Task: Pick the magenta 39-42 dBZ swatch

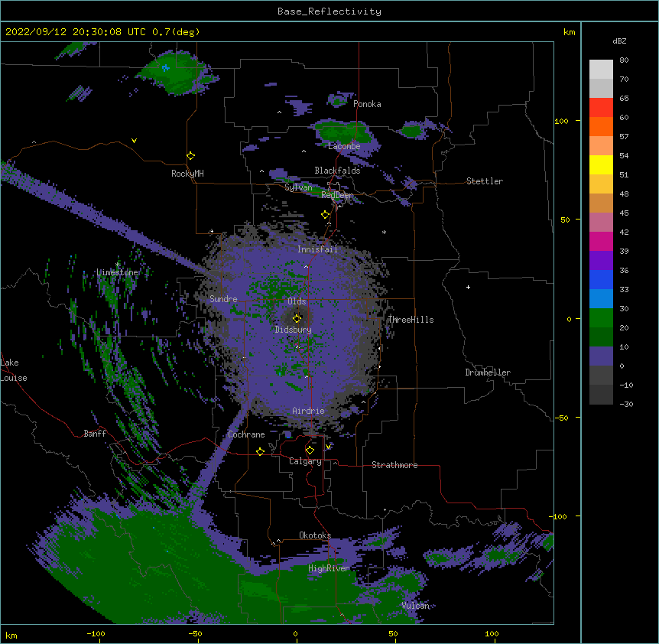Action: click(x=601, y=241)
